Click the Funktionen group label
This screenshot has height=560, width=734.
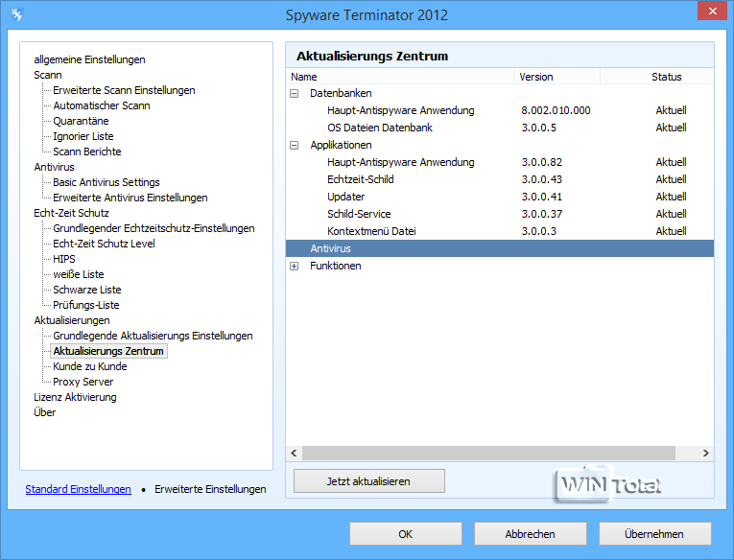[x=335, y=267]
